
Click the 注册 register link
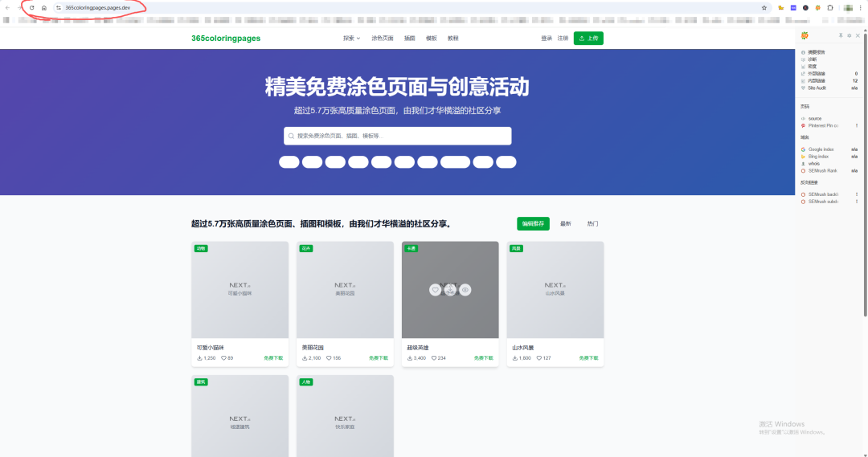563,39
